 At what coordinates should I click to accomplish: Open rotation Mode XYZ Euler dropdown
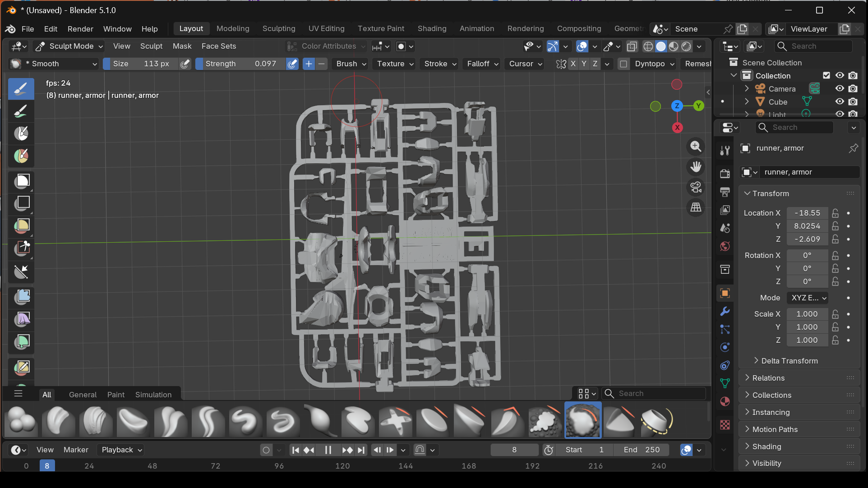[808, 298]
